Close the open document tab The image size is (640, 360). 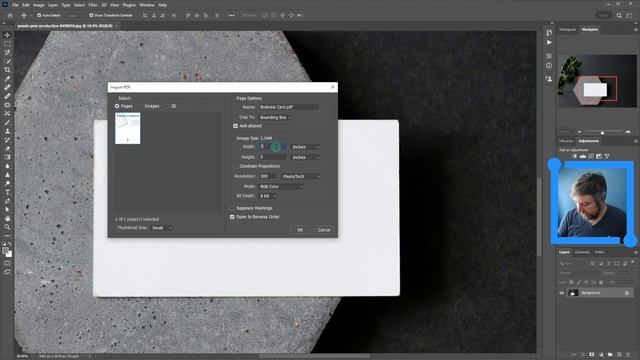click(117, 26)
